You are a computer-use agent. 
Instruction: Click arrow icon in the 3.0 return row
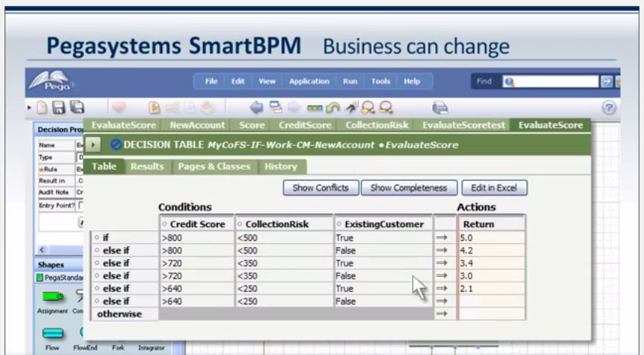point(442,275)
